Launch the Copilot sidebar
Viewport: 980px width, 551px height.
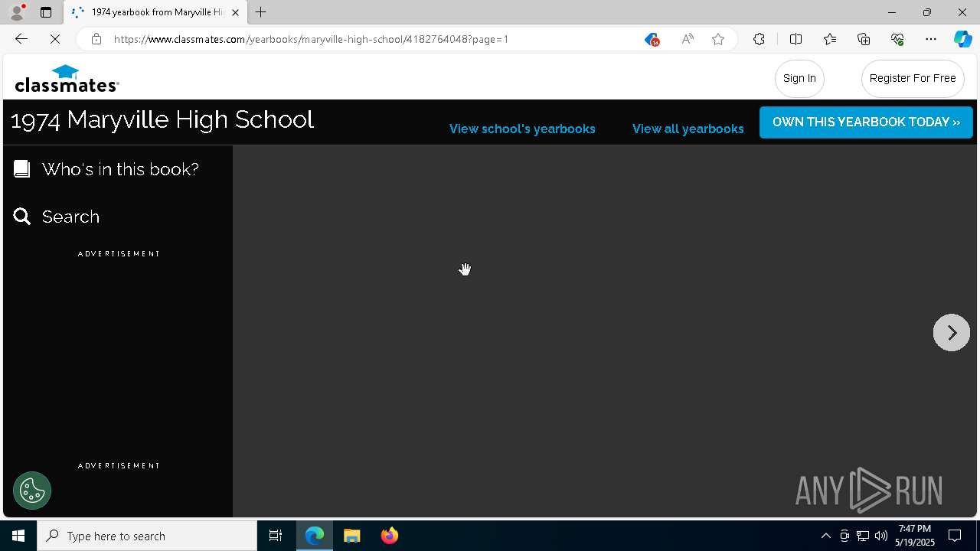[x=962, y=39]
